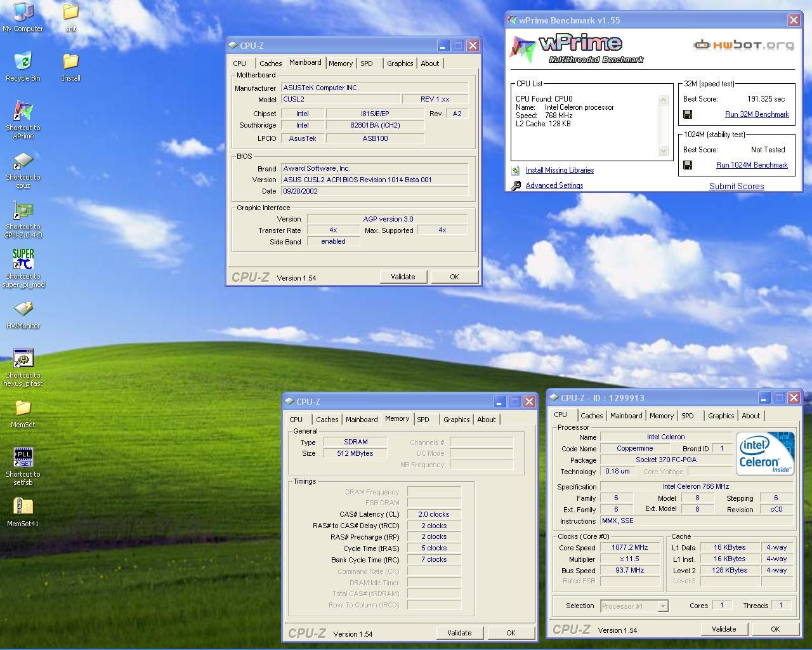Select the Shortcut to hexus_pifast icon
This screenshot has height=650, width=812.
(23, 368)
